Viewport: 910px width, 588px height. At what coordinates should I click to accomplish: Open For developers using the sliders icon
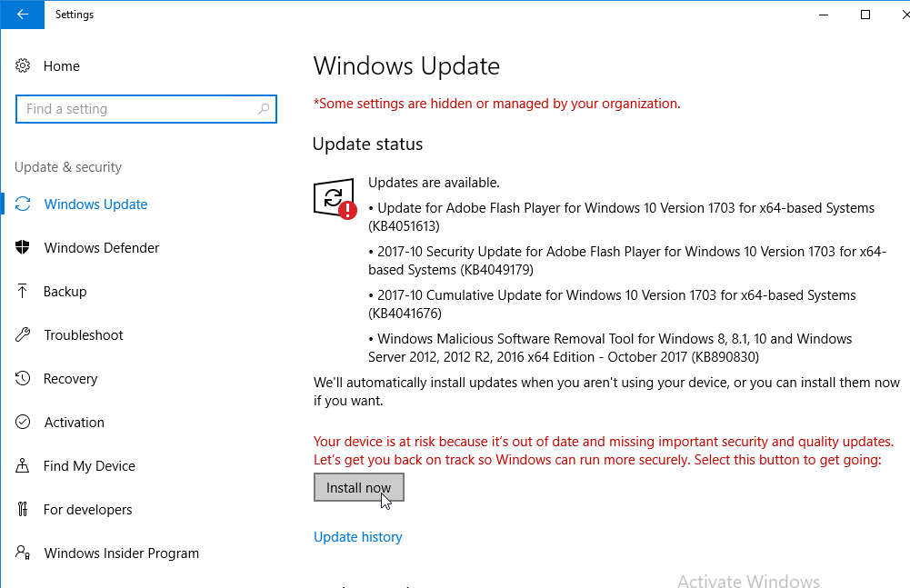pyautogui.click(x=24, y=510)
